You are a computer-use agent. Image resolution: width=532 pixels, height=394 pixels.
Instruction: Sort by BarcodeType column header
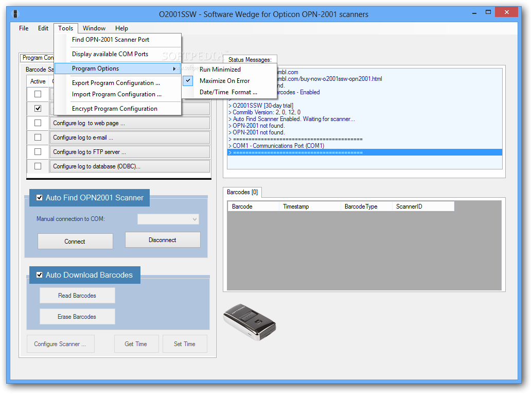[x=366, y=207]
